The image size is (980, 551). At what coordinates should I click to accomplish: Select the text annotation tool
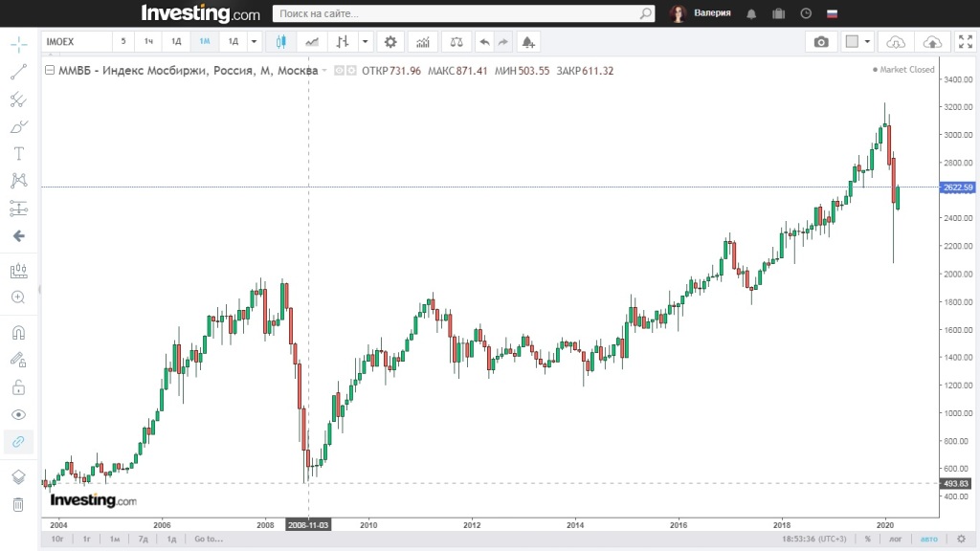tap(18, 154)
